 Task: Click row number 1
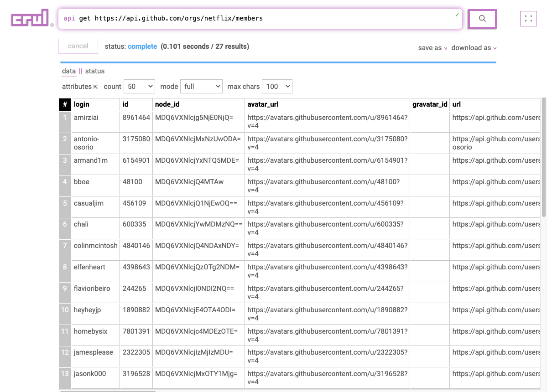coord(65,122)
